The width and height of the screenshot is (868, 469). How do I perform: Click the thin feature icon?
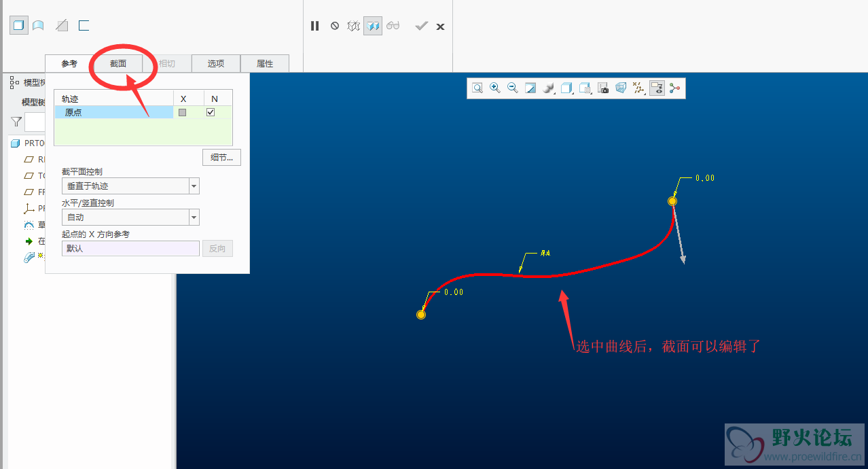coord(84,26)
